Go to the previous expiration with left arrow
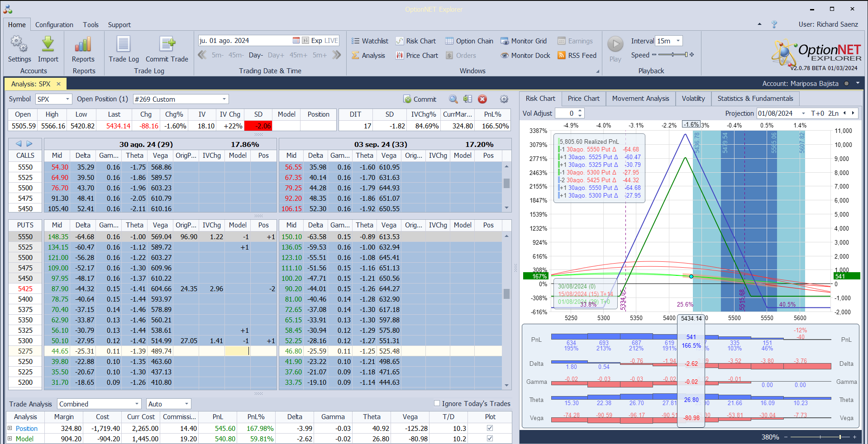Screen dimensions: 868x444 coord(19,144)
